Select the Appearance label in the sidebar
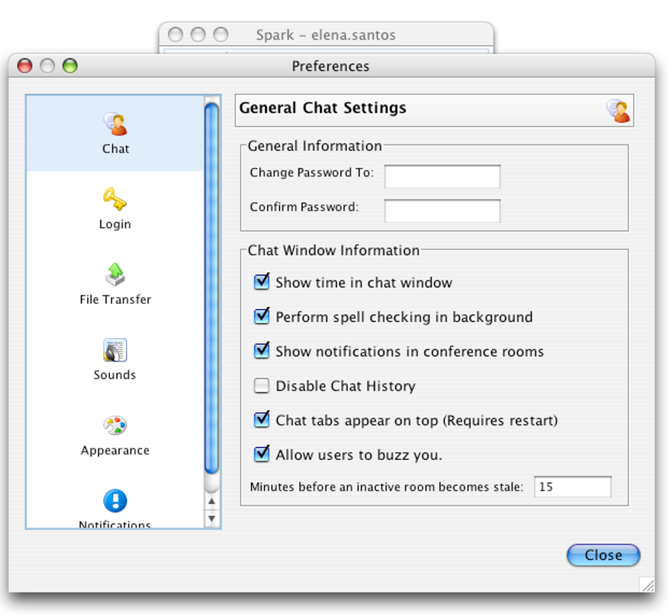Viewport: 672px width, 616px height. (115, 451)
